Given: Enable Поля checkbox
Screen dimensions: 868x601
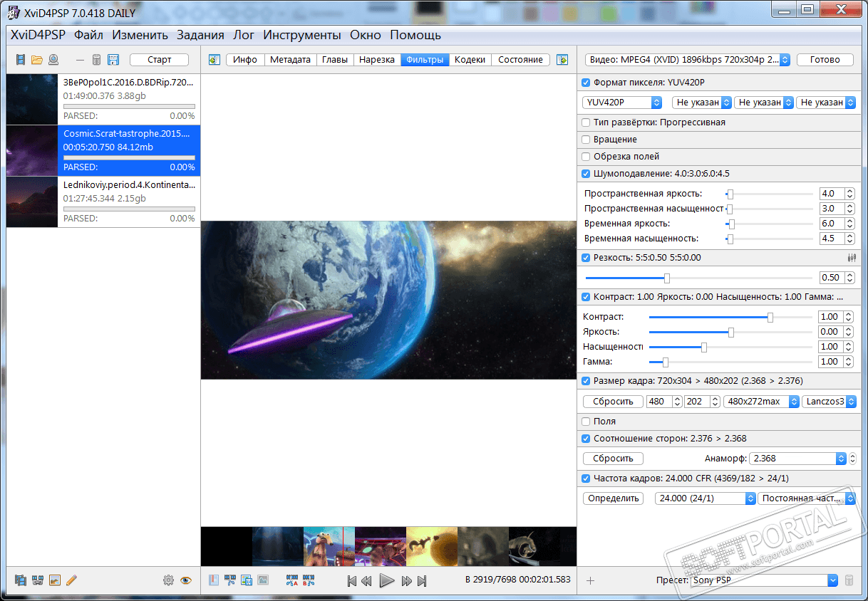Looking at the screenshot, I should pyautogui.click(x=587, y=422).
